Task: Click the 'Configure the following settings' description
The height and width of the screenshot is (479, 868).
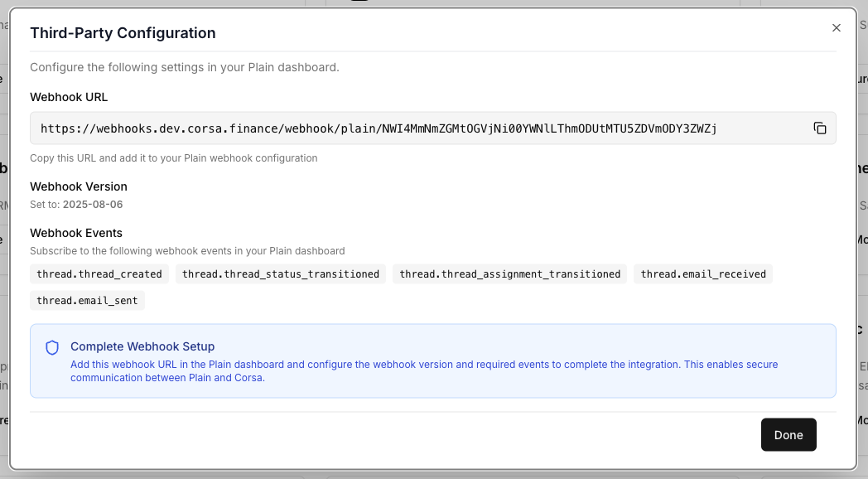Action: [185, 68]
